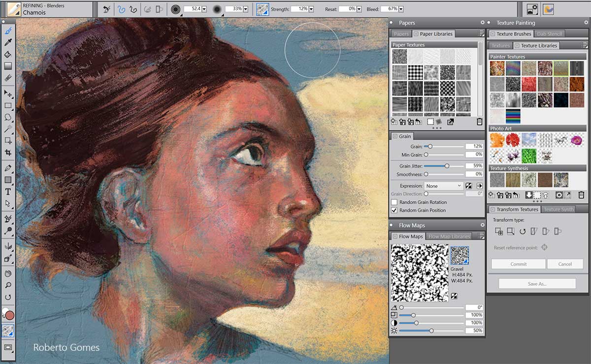Activate the Magnifier tool

tap(8, 285)
